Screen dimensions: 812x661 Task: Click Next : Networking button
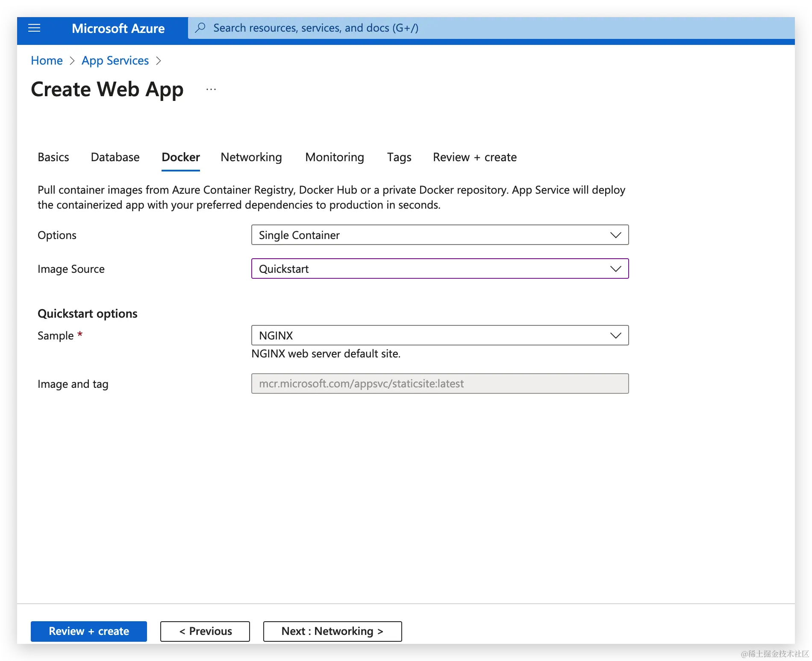tap(332, 631)
